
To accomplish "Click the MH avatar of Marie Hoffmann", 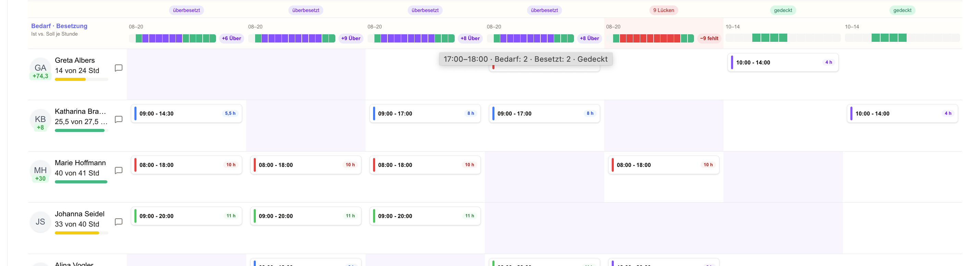I will [x=40, y=170].
